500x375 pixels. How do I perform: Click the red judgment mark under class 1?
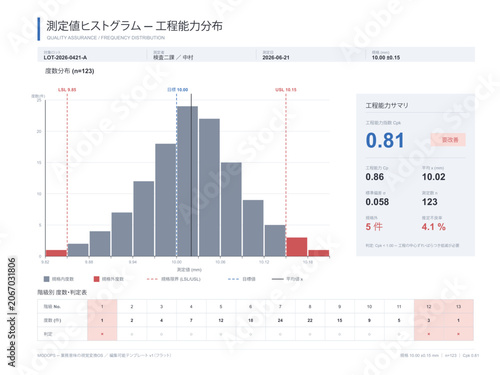102,334
